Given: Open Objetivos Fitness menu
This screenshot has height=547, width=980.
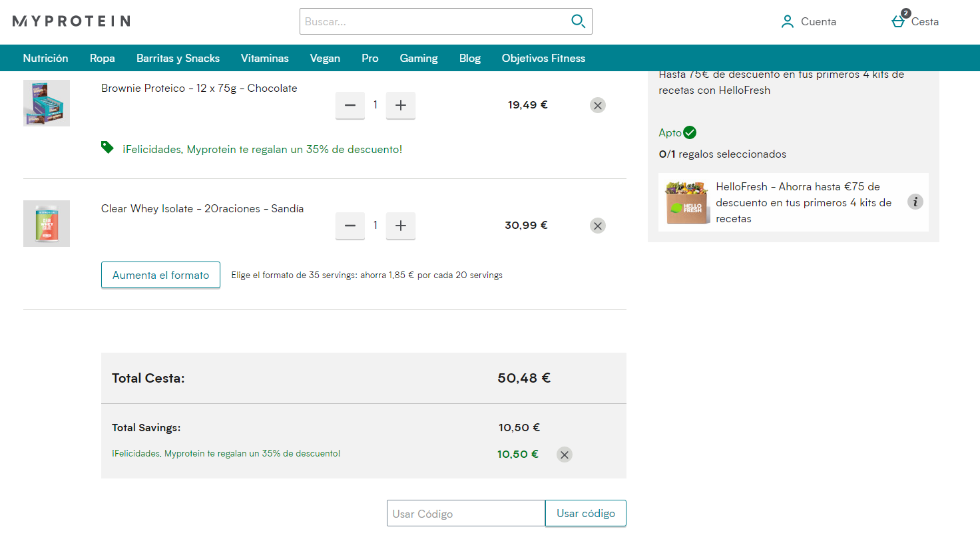Looking at the screenshot, I should [543, 58].
